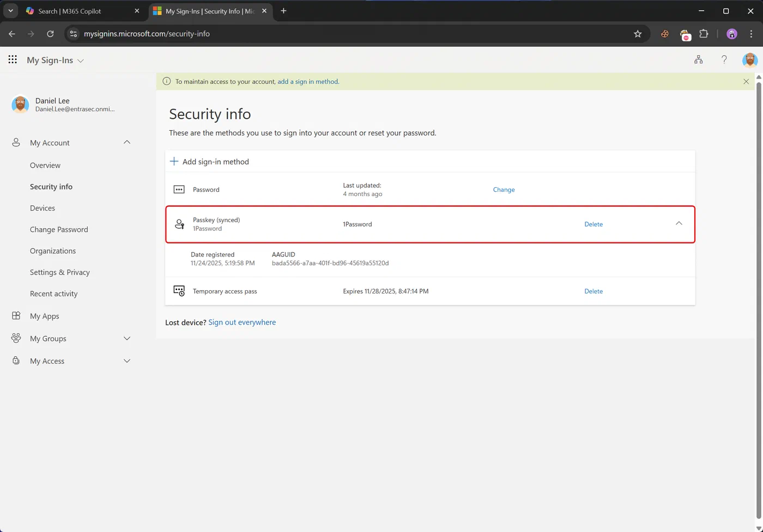
Task: Click the browser address bar URL
Action: 147,34
